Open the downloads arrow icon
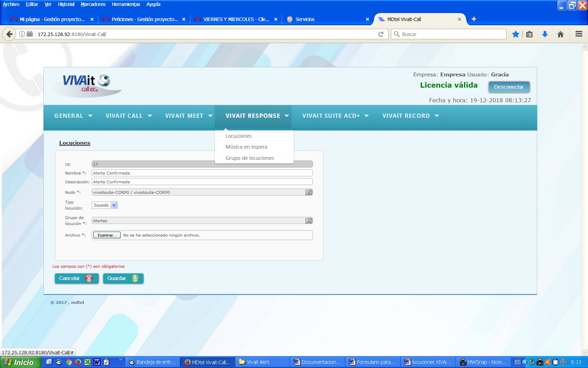588x368 pixels. click(545, 34)
